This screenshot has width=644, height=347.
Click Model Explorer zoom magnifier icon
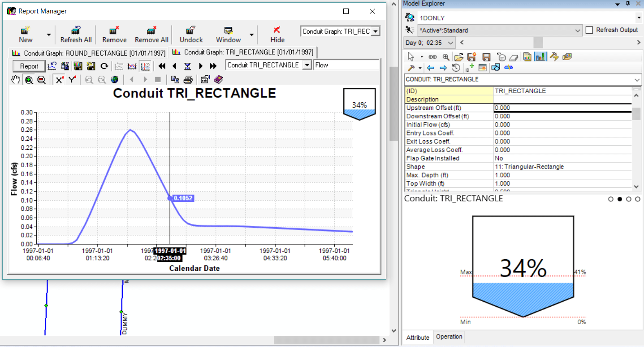point(445,57)
